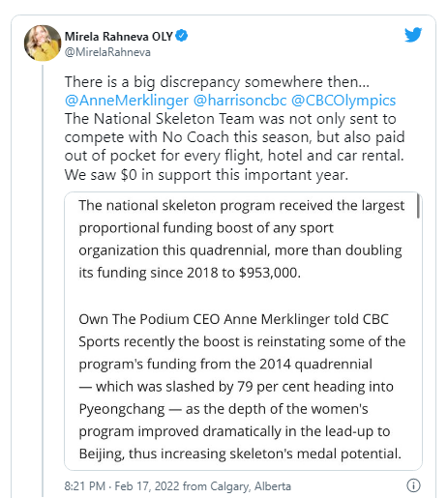This screenshot has width=448, height=498.
Task: Open the @harrisoncbc mention
Action: pyautogui.click(x=240, y=101)
